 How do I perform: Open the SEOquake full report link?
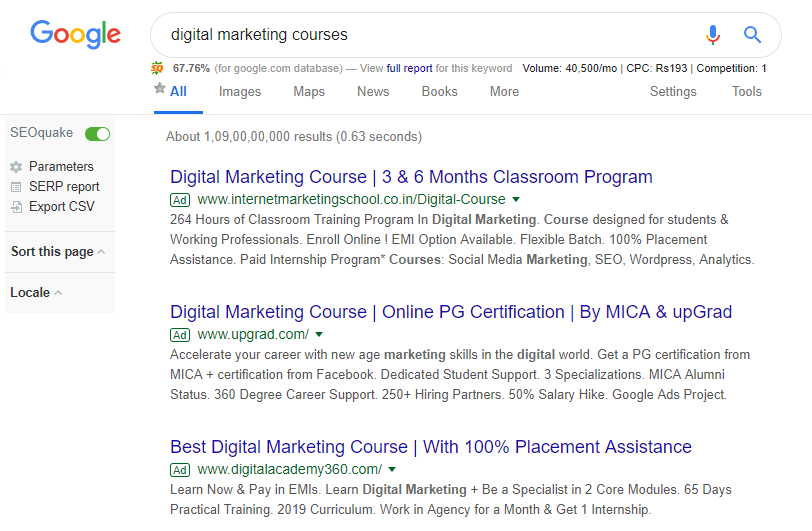point(409,68)
